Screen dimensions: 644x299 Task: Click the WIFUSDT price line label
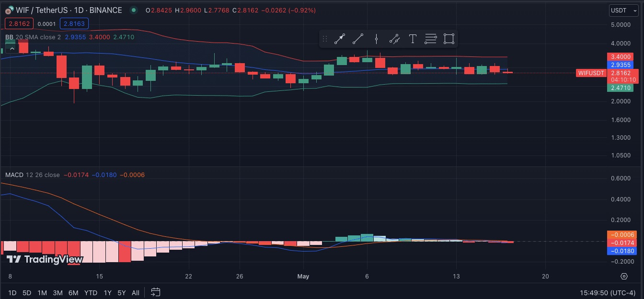coord(591,73)
